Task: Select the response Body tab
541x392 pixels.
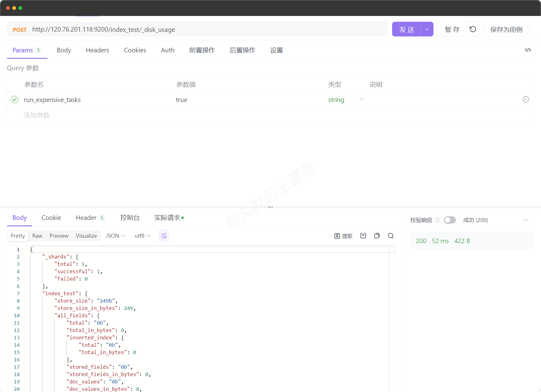Action: 20,218
